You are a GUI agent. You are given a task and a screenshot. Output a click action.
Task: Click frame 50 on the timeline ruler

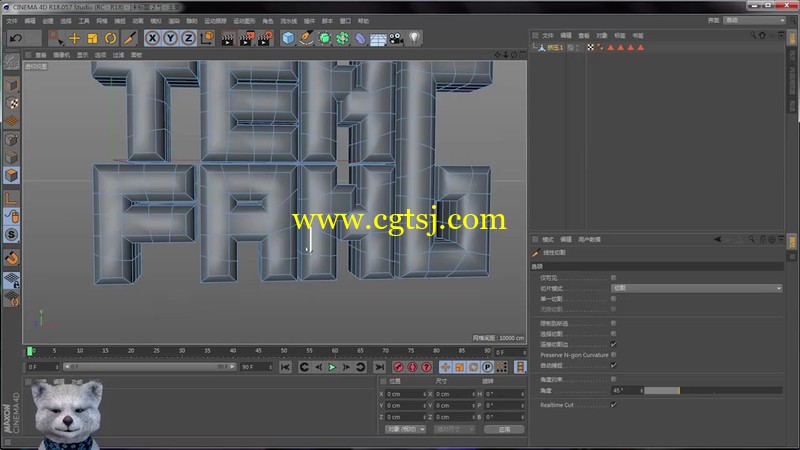click(x=284, y=351)
